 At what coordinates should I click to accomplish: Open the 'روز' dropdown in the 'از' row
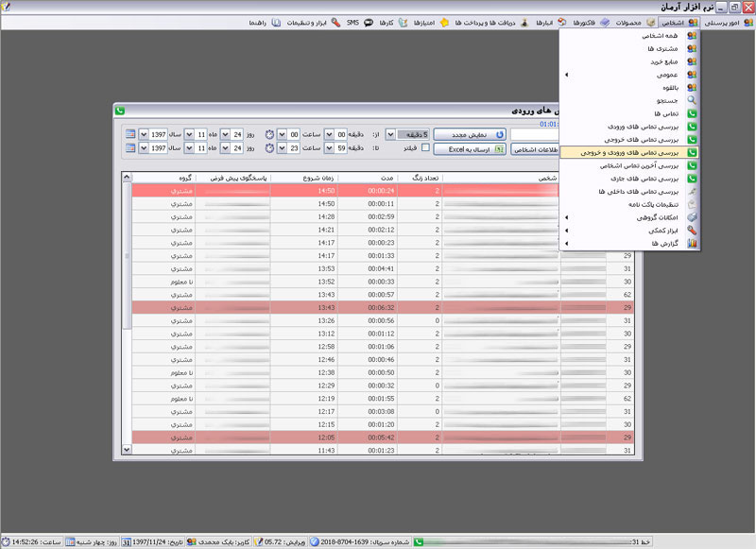click(225, 134)
